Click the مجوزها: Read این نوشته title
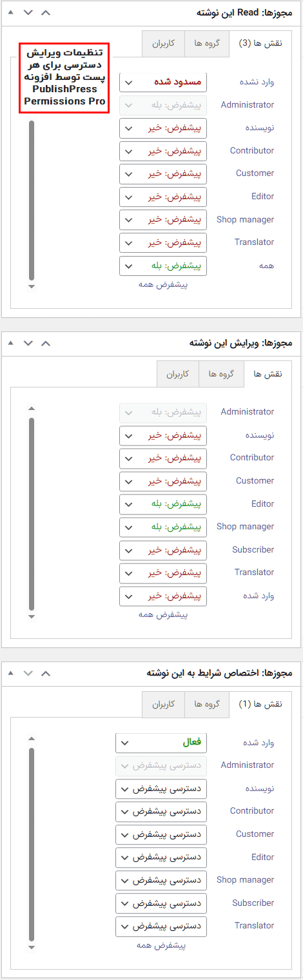The width and height of the screenshot is (303, 980). tap(244, 13)
